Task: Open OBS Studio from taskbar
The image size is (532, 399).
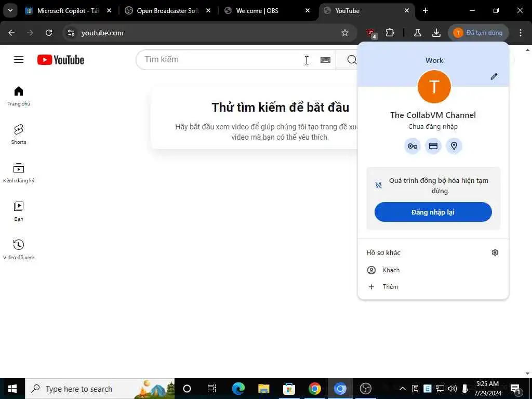Action: 365,389
